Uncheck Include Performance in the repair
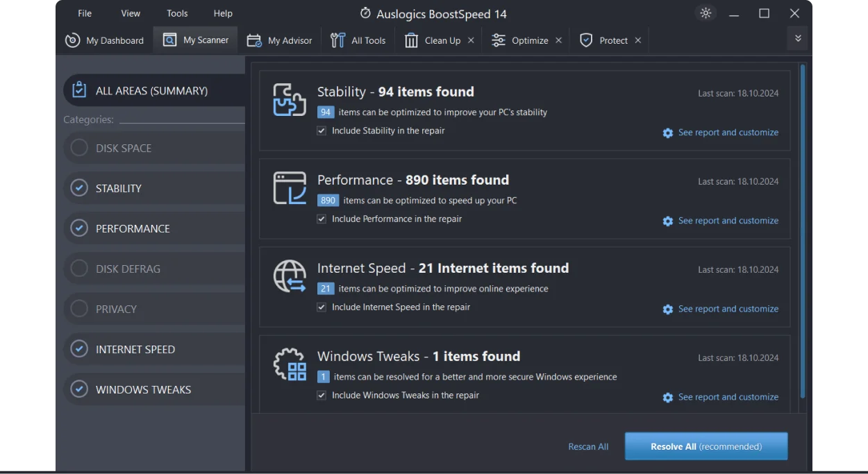This screenshot has width=868, height=474. pos(322,219)
